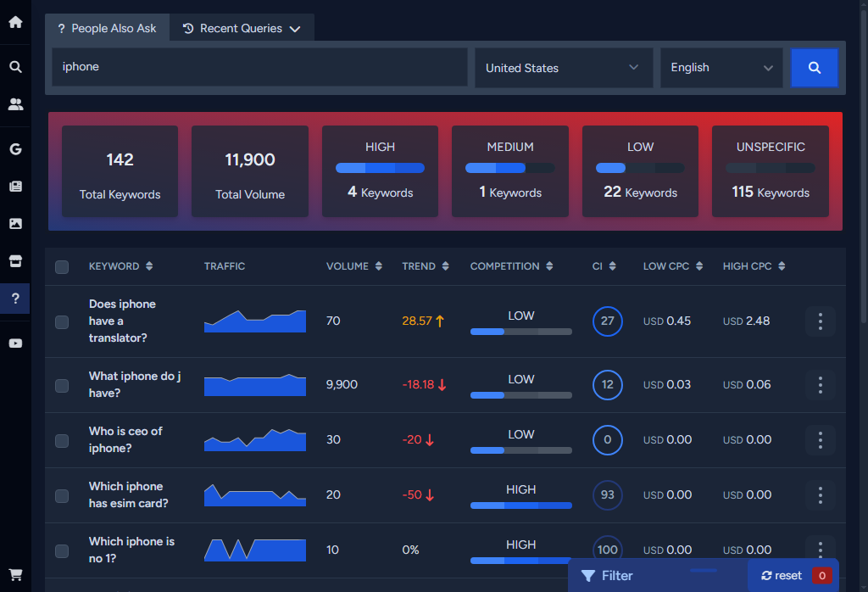Screen dimensions: 868x592
Task: Open options menu for 'Who is ceo of iphone?'
Action: click(821, 440)
